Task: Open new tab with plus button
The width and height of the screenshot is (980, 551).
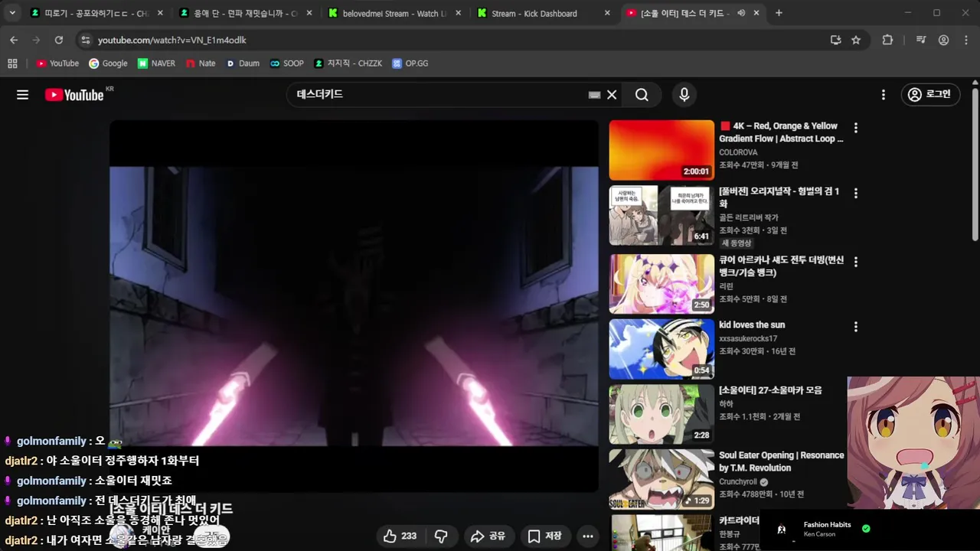Action: tap(779, 13)
